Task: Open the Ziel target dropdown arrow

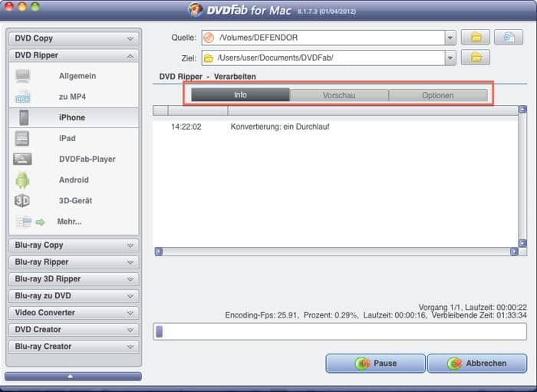Action: (x=450, y=58)
